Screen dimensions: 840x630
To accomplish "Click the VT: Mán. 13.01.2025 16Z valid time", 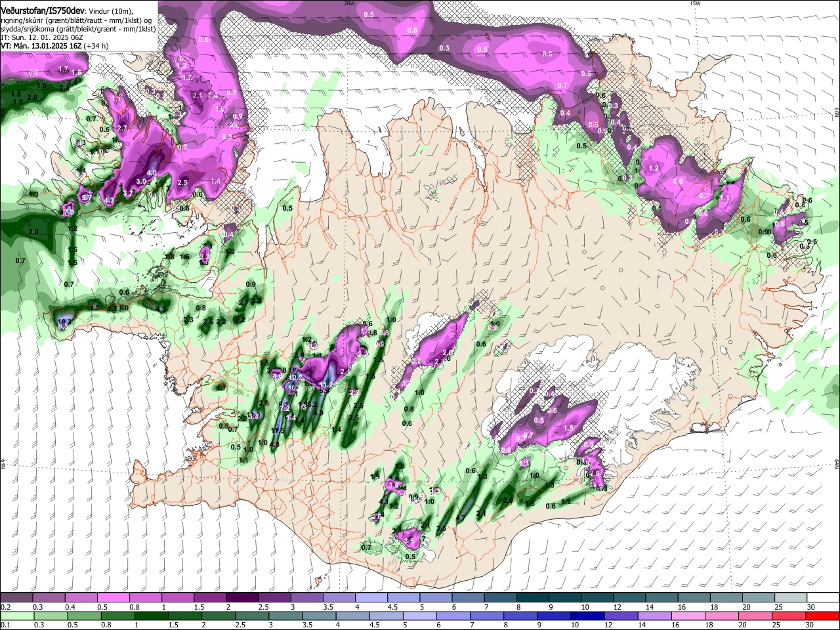I will click(41, 46).
